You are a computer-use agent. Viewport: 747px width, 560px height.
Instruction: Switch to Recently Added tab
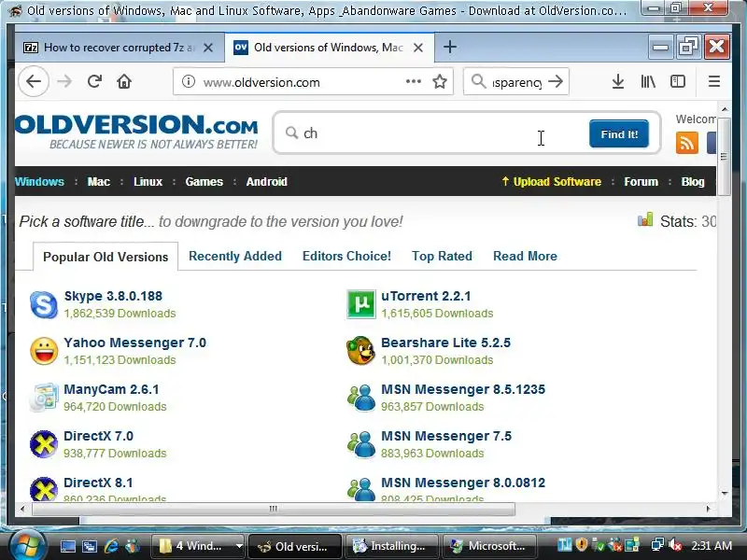click(x=235, y=256)
